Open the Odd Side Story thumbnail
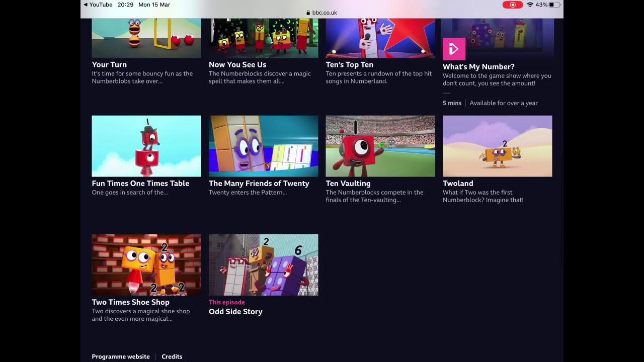This screenshot has height=362, width=644. (x=264, y=265)
